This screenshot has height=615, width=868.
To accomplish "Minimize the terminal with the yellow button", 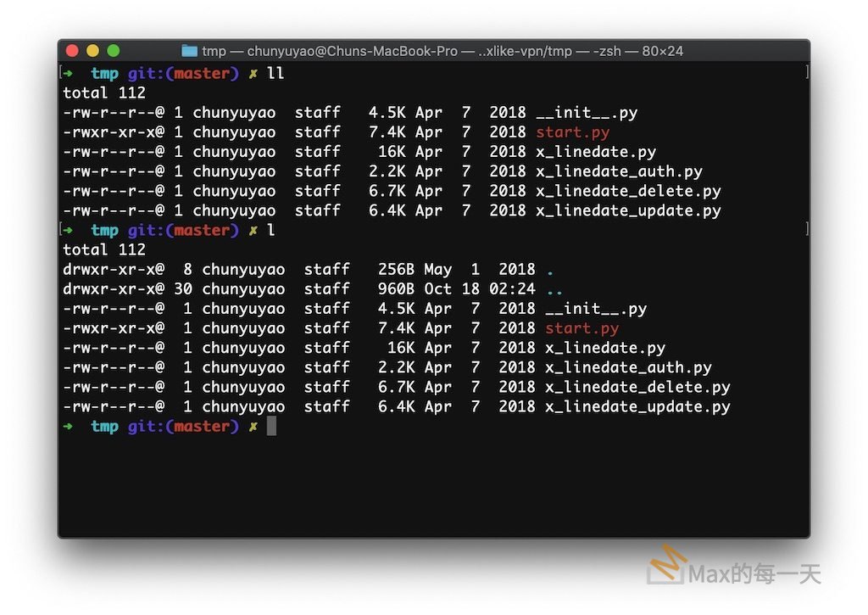I will pos(92,51).
